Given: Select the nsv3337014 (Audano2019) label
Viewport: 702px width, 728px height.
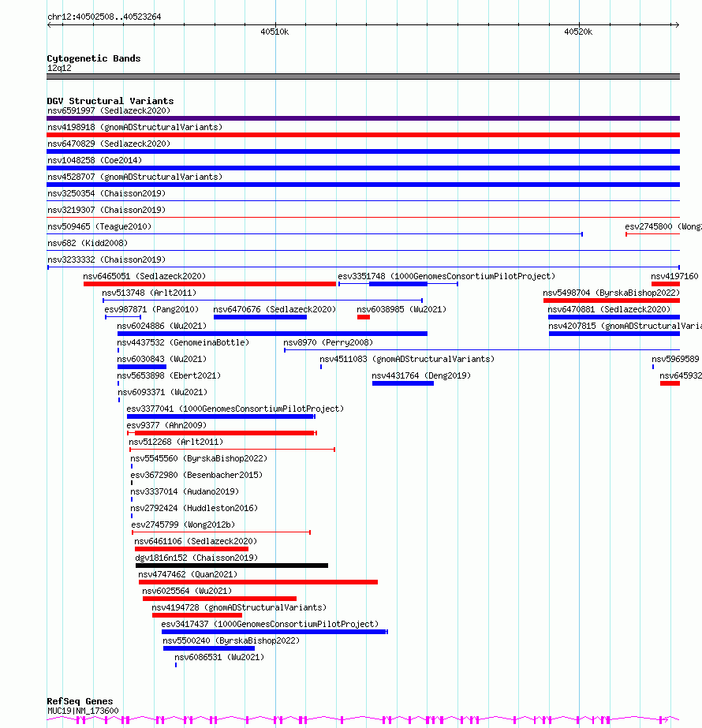Looking at the screenshot, I should point(185,491).
